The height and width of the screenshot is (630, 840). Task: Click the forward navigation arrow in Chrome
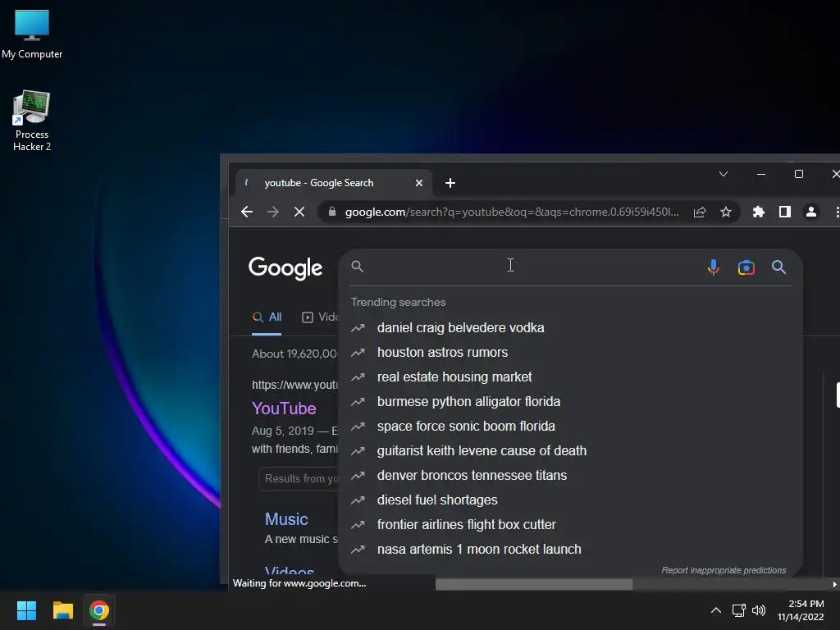pos(273,212)
